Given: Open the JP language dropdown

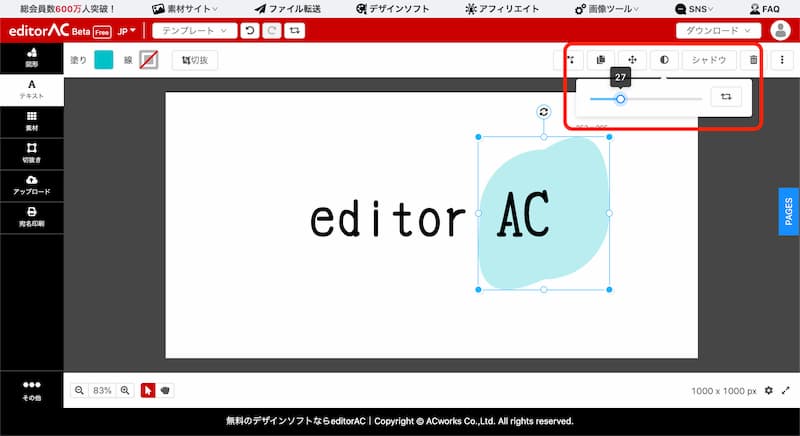Looking at the screenshot, I should (126, 31).
